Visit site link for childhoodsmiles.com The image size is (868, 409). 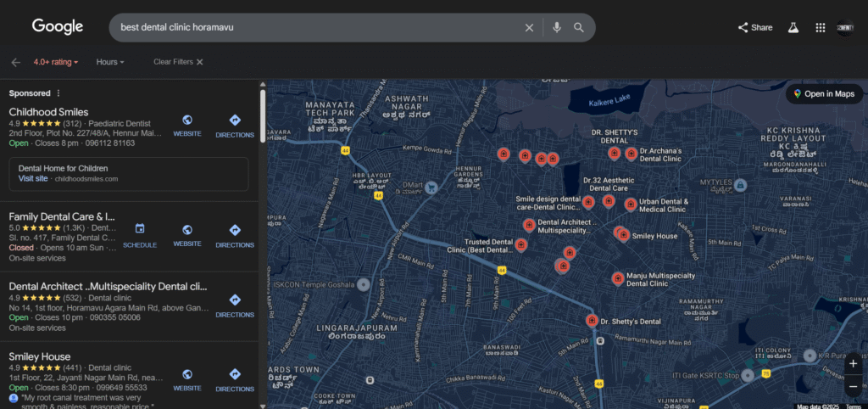coord(33,179)
